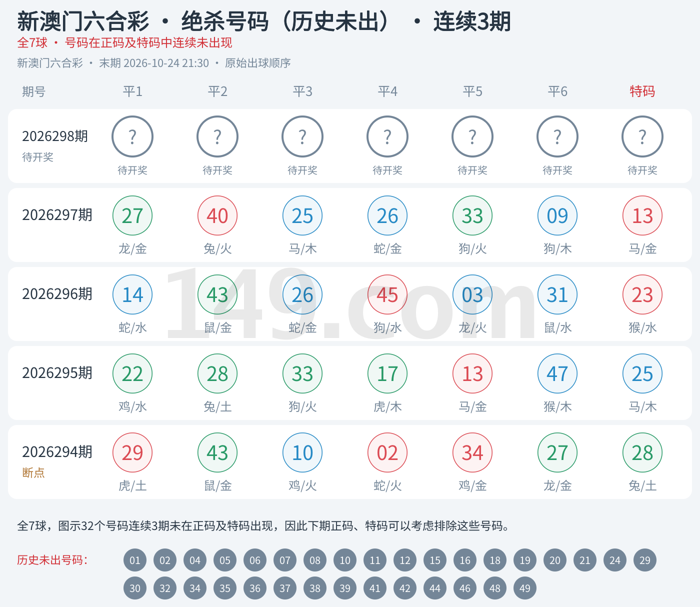Image resolution: width=700 pixels, height=607 pixels.
Task: Click the 平6 column header
Action: point(557,91)
